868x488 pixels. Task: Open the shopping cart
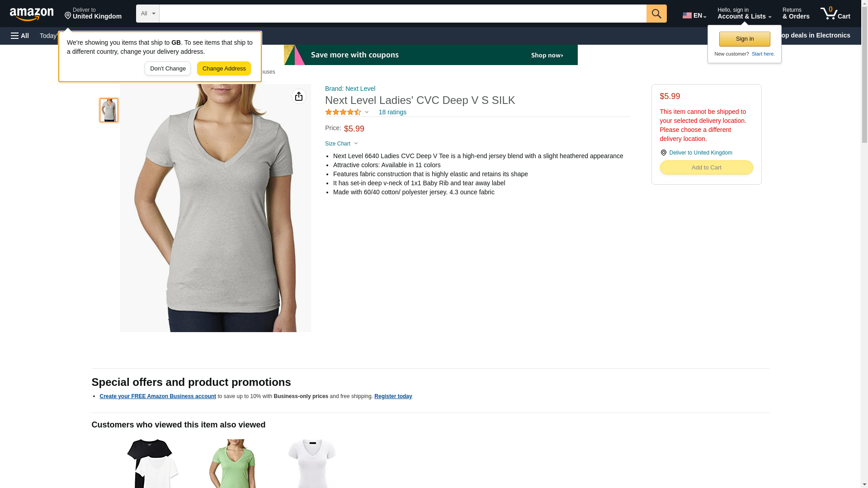835,14
